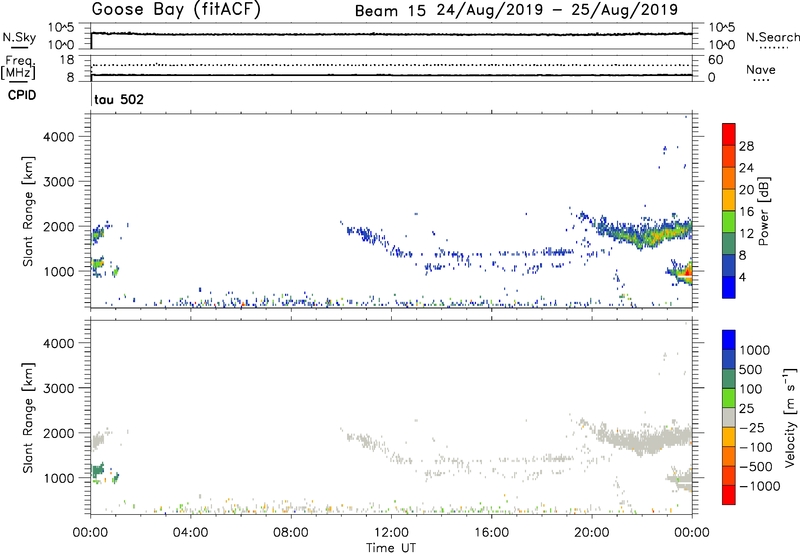Click the "04:00" time axis tick label
This screenshot has width=800, height=554.
tap(190, 533)
